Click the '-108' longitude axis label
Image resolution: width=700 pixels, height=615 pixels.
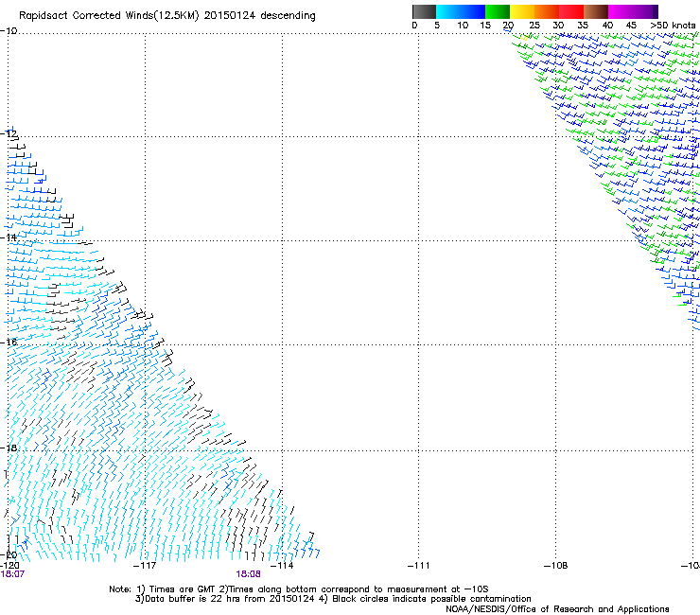(x=556, y=566)
